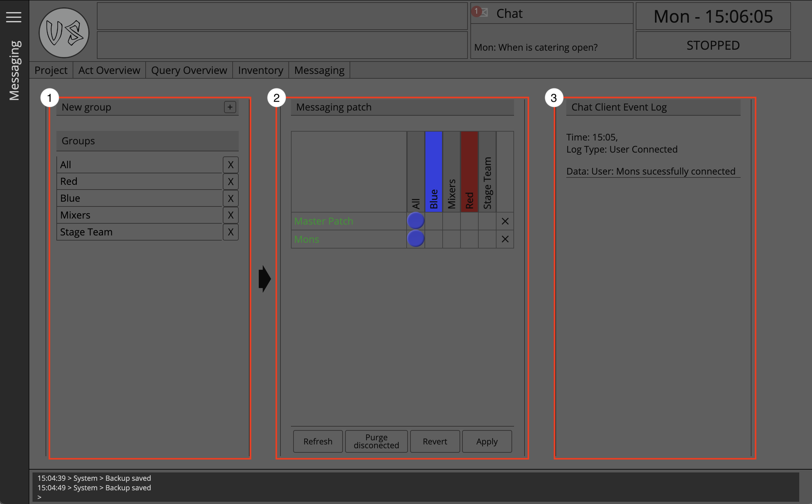
Task: Remove the Mons patch row
Action: (505, 239)
